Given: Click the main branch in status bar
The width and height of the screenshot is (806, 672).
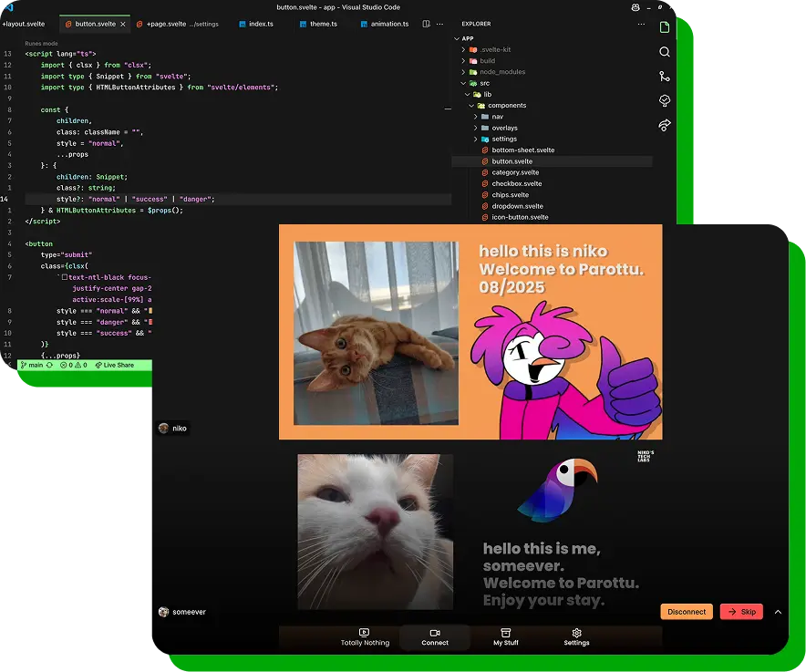Looking at the screenshot, I should pyautogui.click(x=31, y=365).
